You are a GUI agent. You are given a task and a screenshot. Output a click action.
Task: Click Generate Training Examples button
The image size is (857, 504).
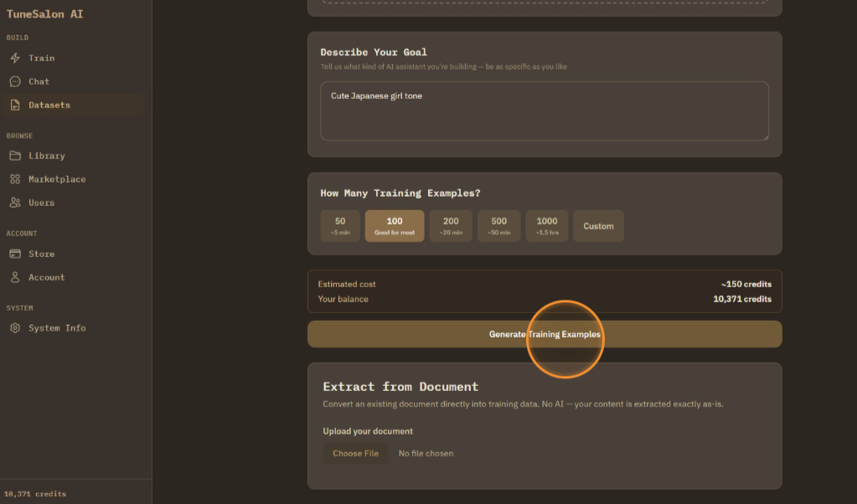545,334
